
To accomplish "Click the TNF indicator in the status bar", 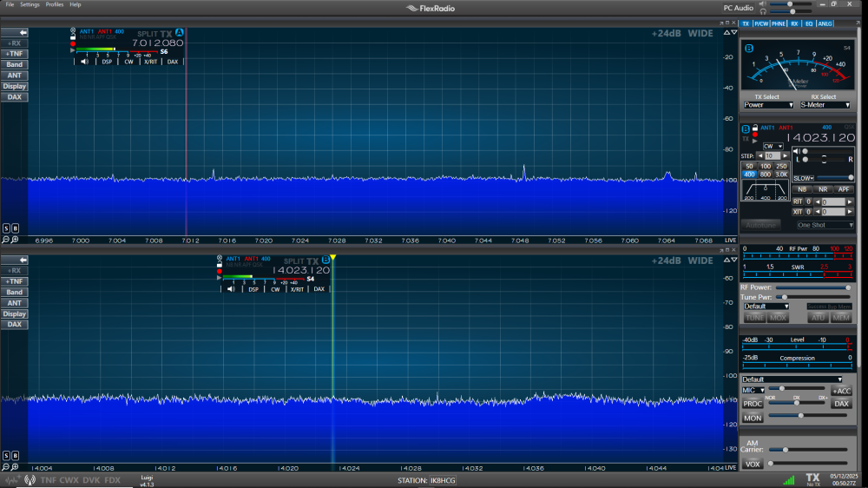I will (x=48, y=480).
